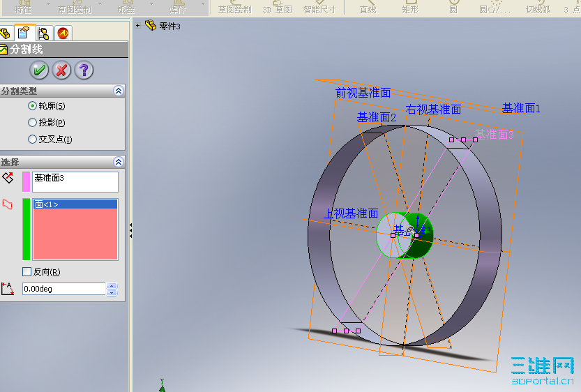Click the 零件3 part name text
581x392 pixels.
click(x=169, y=26)
